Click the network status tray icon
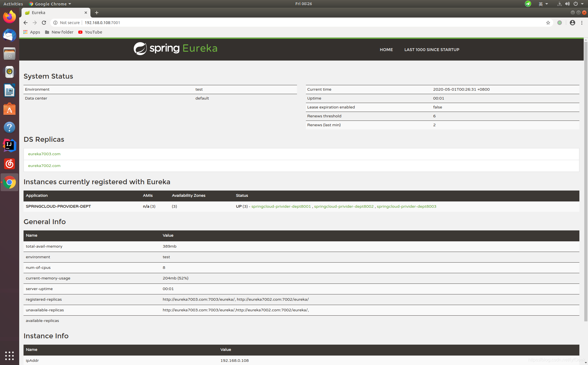Screen dimensions: 588x365 click(x=559, y=4)
